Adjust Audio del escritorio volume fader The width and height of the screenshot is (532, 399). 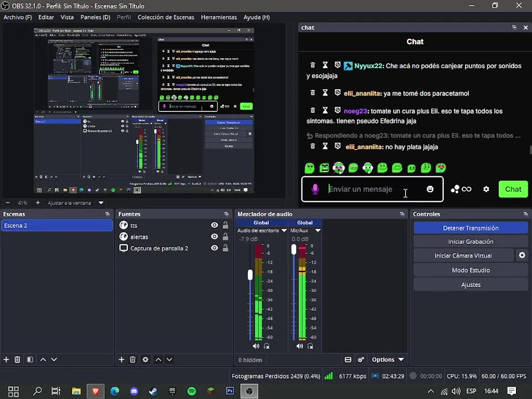[250, 274]
